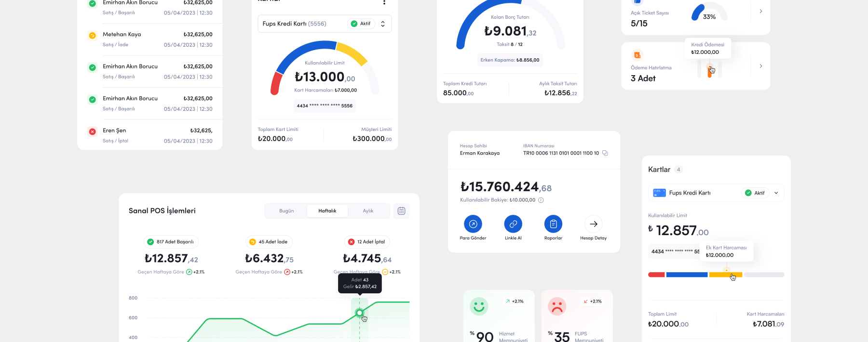868x342 pixels.
Task: Open the Linkle Al link icon
Action: (x=513, y=224)
